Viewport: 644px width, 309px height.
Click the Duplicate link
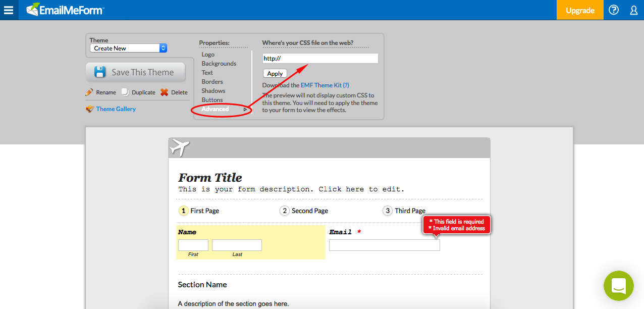click(x=144, y=92)
